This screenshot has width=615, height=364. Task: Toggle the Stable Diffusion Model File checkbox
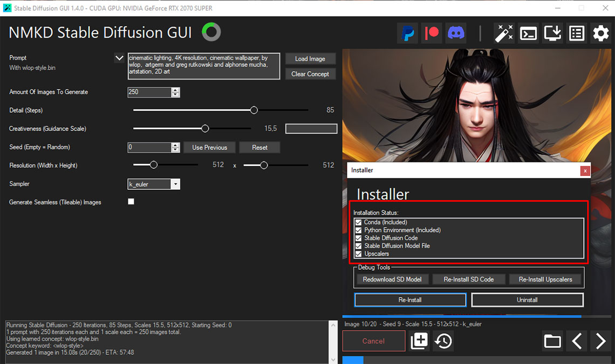[359, 246]
